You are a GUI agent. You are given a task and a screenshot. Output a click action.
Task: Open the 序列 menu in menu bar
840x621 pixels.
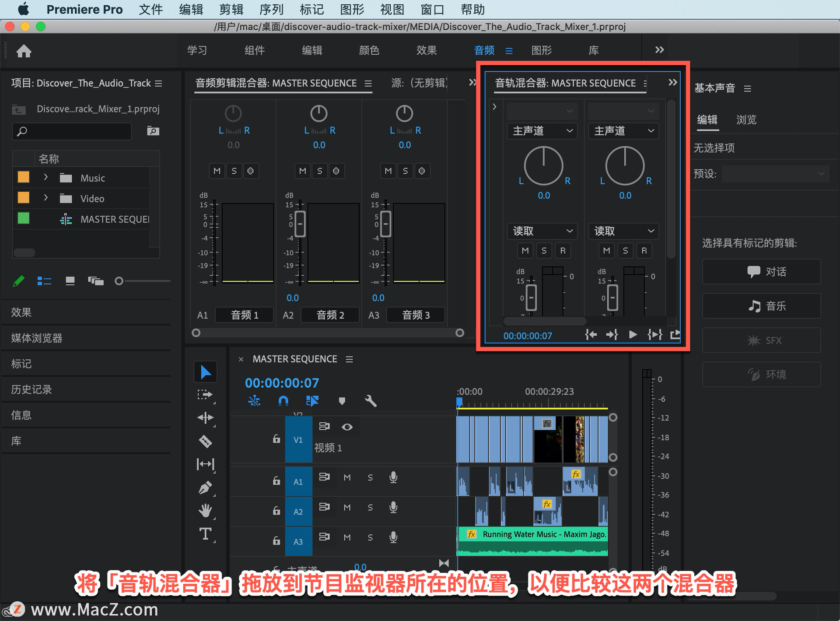271,9
